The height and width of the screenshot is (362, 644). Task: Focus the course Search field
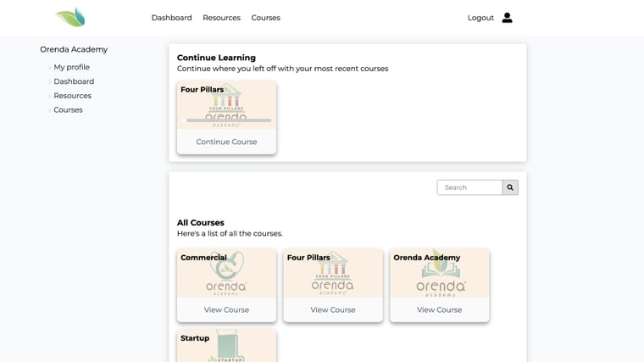pyautogui.click(x=469, y=187)
